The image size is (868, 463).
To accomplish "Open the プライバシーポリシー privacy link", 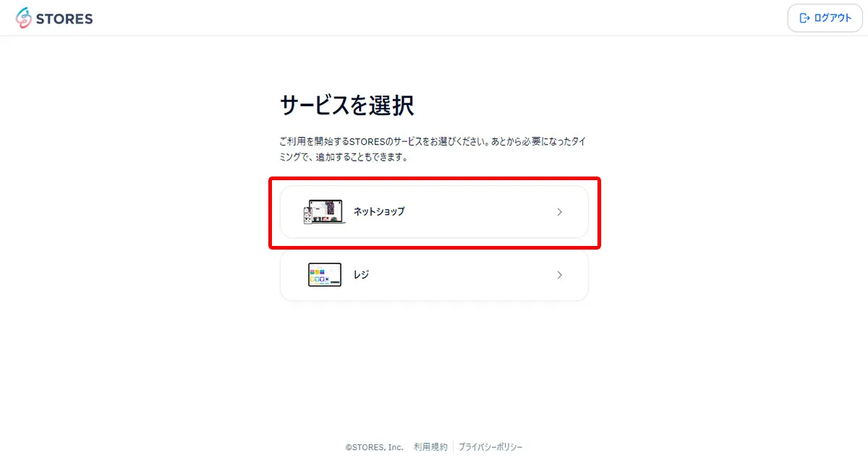I will tap(490, 446).
